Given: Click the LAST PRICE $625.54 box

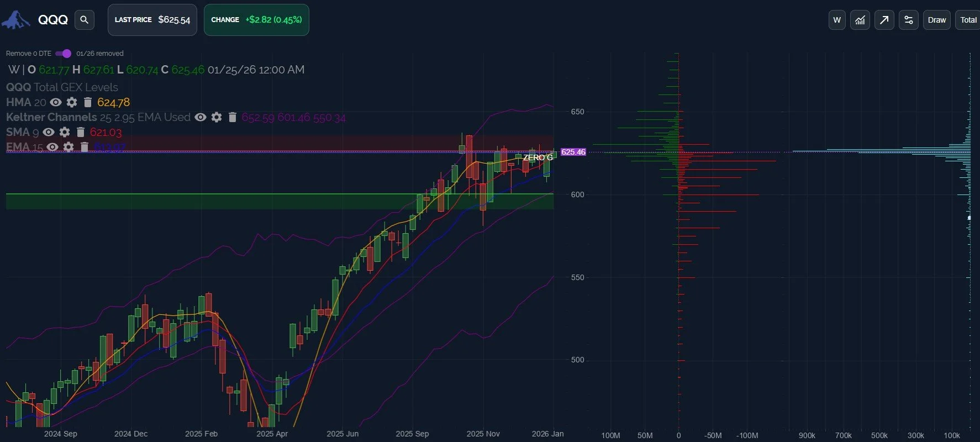Looking at the screenshot, I should point(152,20).
